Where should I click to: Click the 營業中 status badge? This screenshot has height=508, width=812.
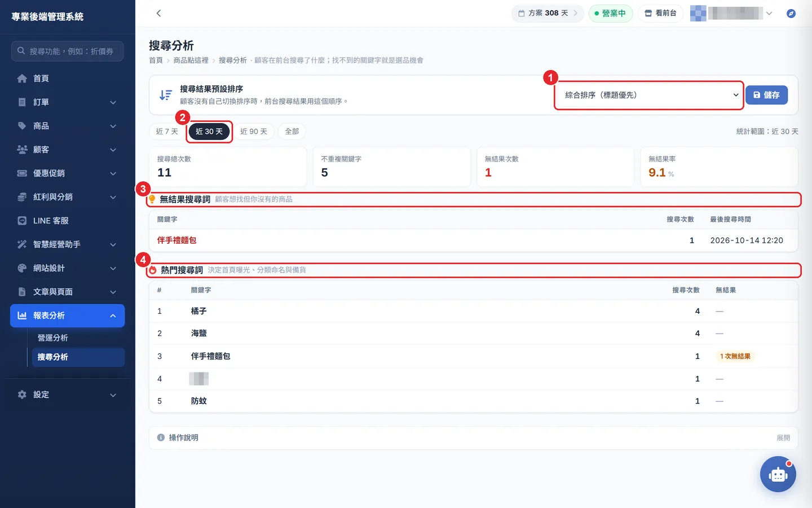tap(611, 13)
